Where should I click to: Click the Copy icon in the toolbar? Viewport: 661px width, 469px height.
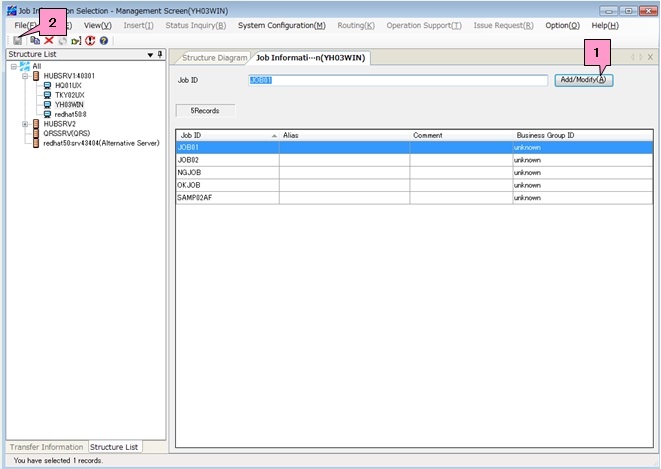35,40
